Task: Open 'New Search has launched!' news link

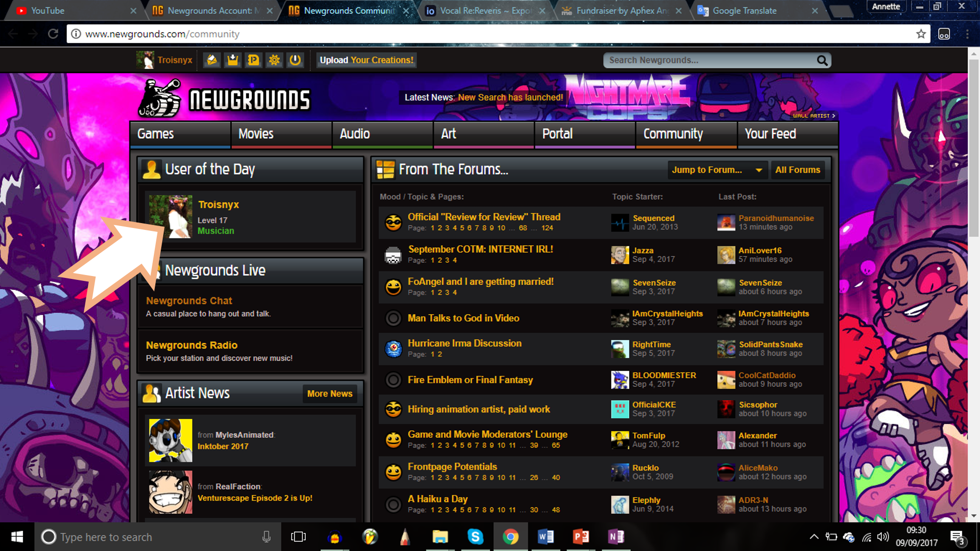Action: [511, 97]
